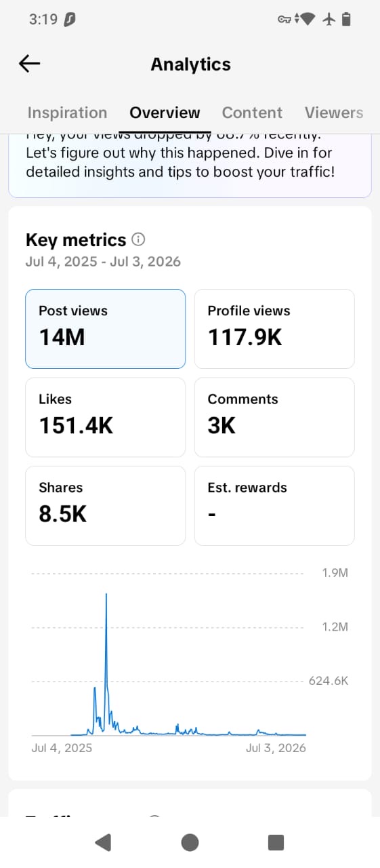
Task: Tap Android back triangle button
Action: pos(103,842)
